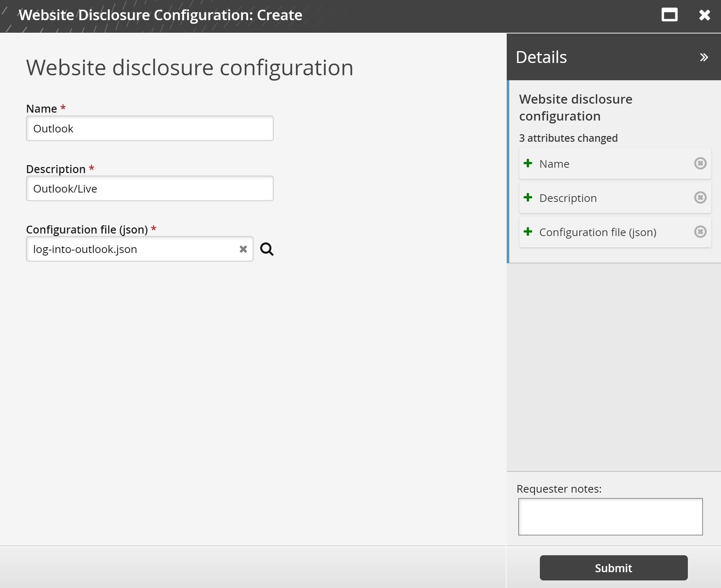The width and height of the screenshot is (721, 588).
Task: Close the Website Disclosure Configuration dialog
Action: click(x=703, y=15)
